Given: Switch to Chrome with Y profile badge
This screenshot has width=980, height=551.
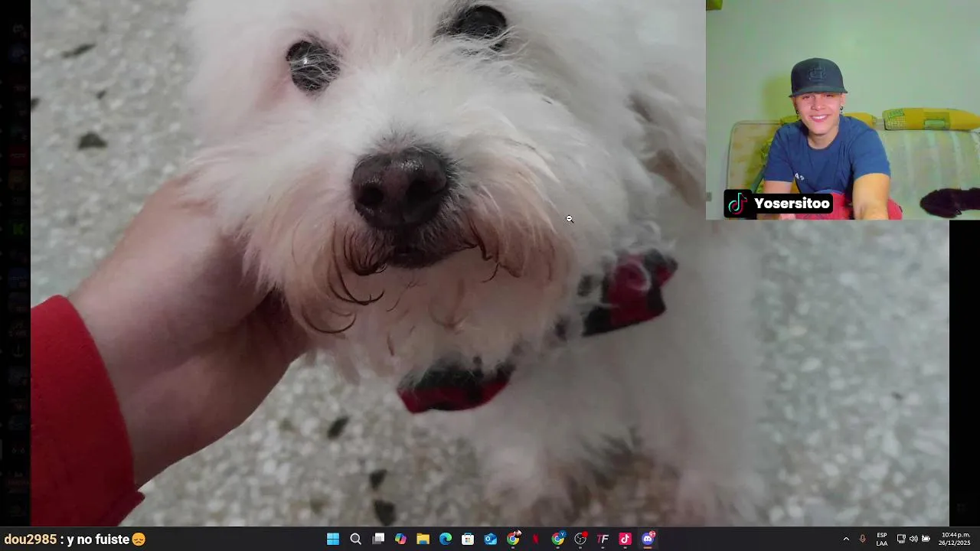Looking at the screenshot, I should (x=558, y=539).
